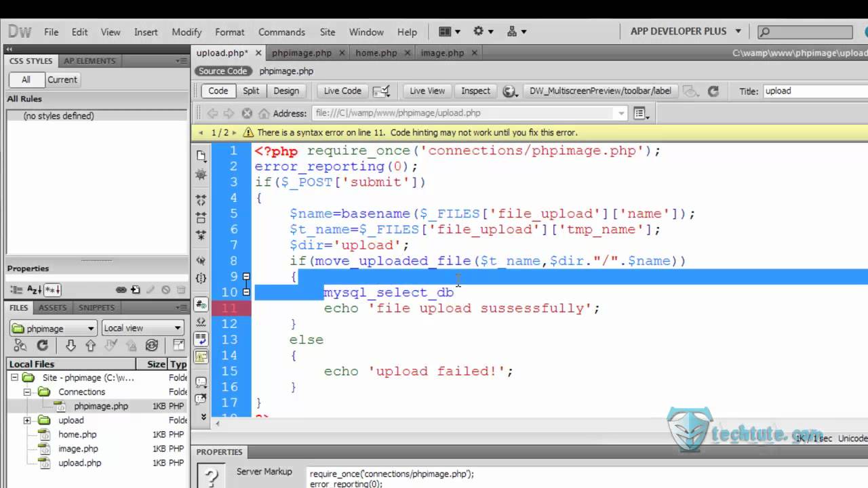The width and height of the screenshot is (868, 488).
Task: Collapse code fold marker on line 10
Action: point(246,292)
